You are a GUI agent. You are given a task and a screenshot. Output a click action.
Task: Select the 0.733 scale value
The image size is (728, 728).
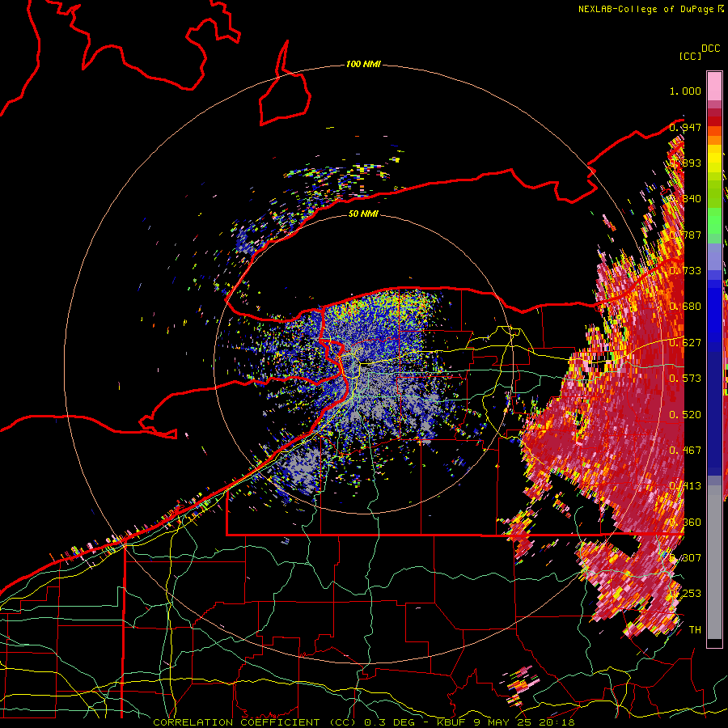[x=685, y=271]
